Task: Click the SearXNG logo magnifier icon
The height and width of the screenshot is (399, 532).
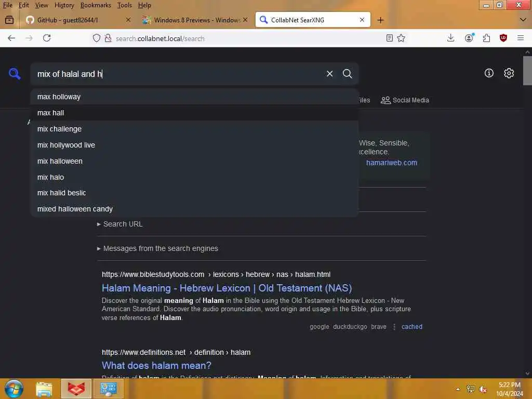Action: [x=15, y=74]
